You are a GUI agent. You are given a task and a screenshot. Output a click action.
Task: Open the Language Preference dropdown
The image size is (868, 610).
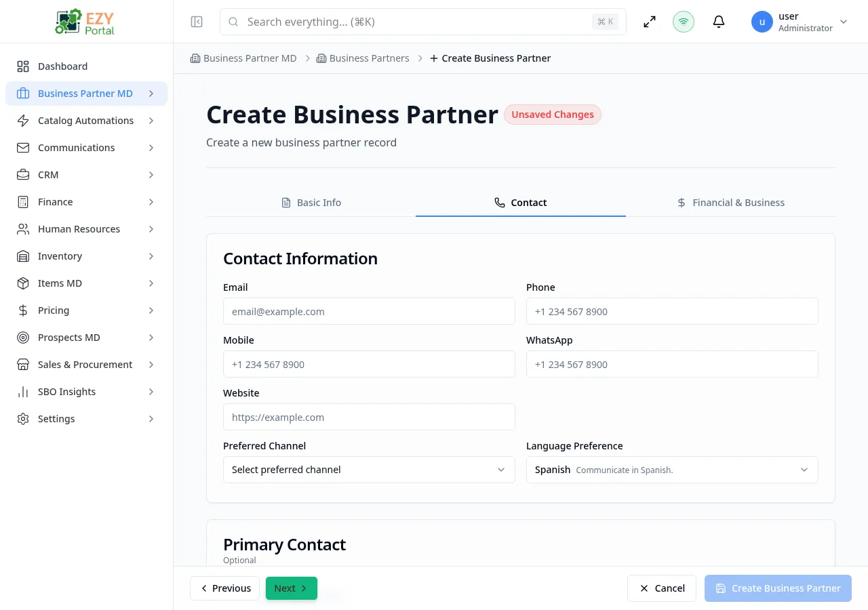pyautogui.click(x=671, y=469)
